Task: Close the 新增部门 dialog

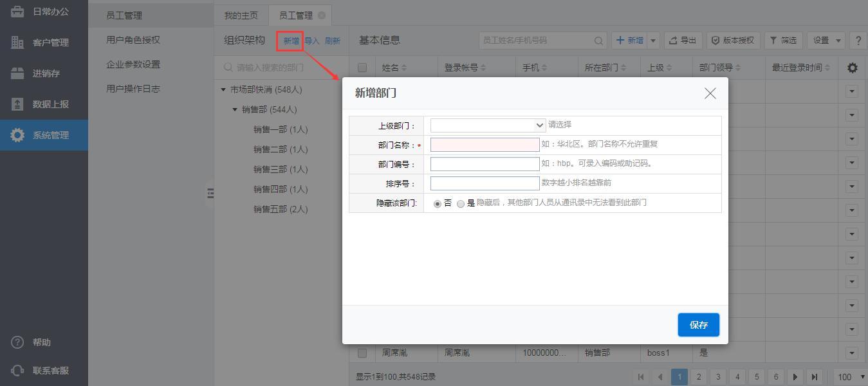Action: pyautogui.click(x=710, y=93)
